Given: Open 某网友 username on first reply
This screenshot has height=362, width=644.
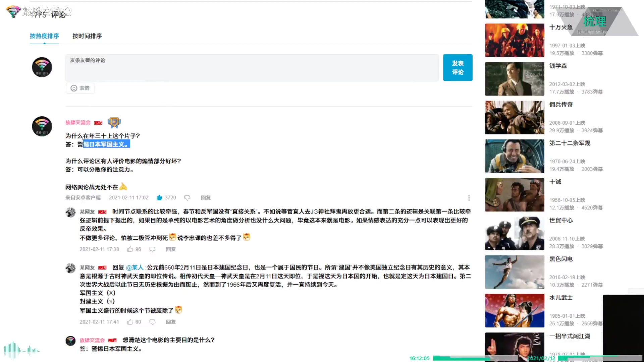Looking at the screenshot, I should pyautogui.click(x=87, y=212).
